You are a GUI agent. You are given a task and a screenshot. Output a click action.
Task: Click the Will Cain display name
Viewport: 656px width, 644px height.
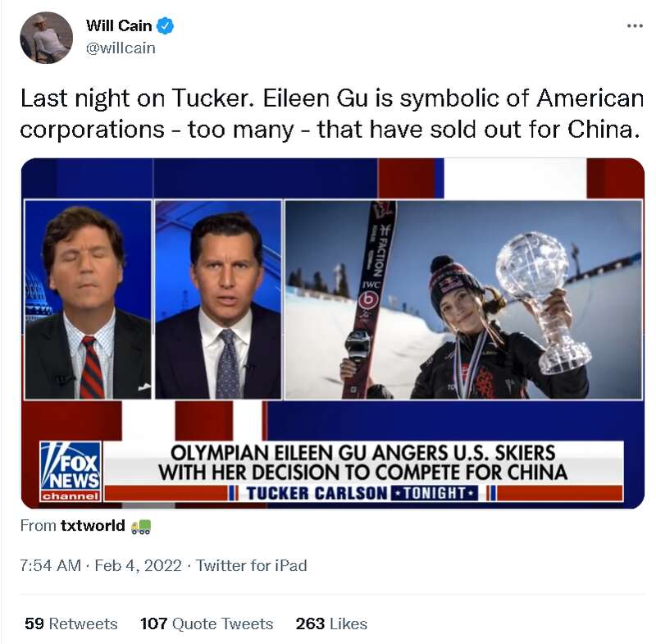click(119, 26)
